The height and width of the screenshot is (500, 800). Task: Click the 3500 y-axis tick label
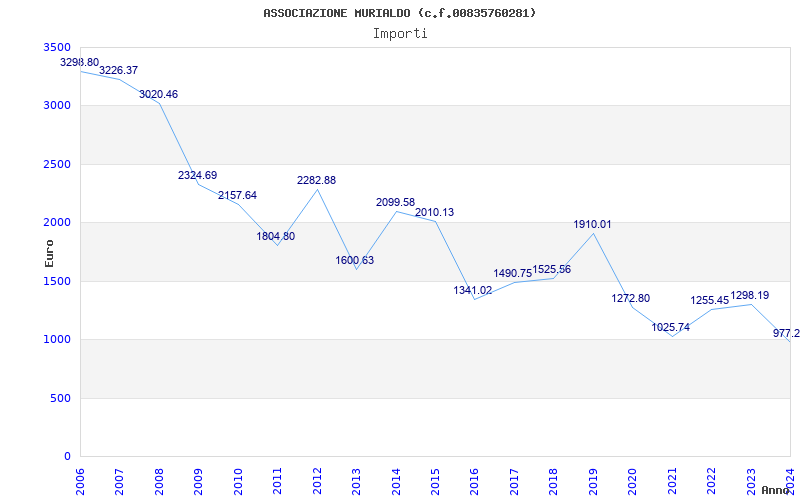57,47
